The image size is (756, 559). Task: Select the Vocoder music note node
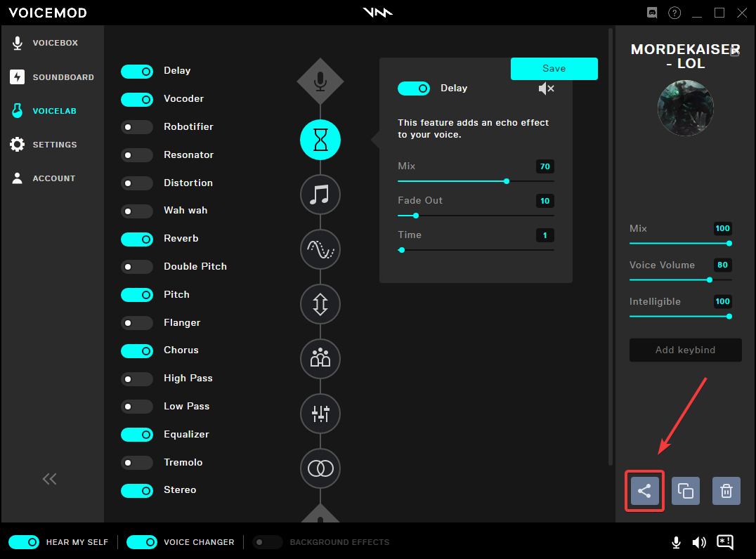[320, 195]
